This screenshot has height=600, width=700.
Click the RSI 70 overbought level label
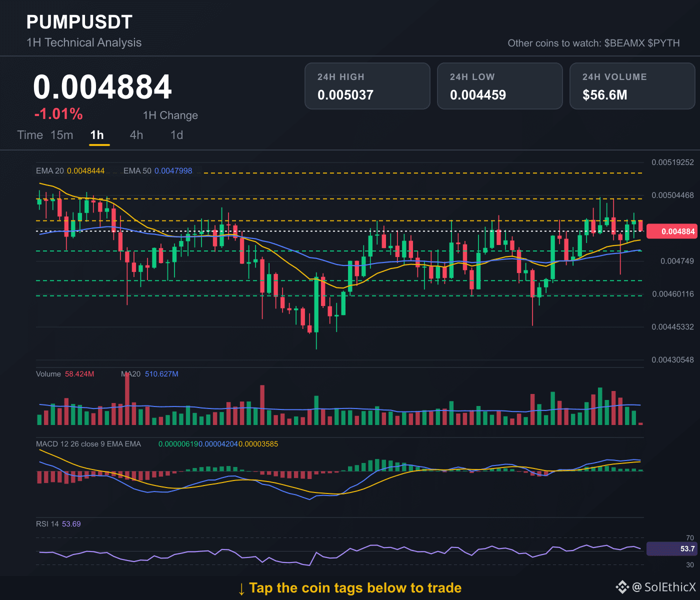(x=690, y=538)
